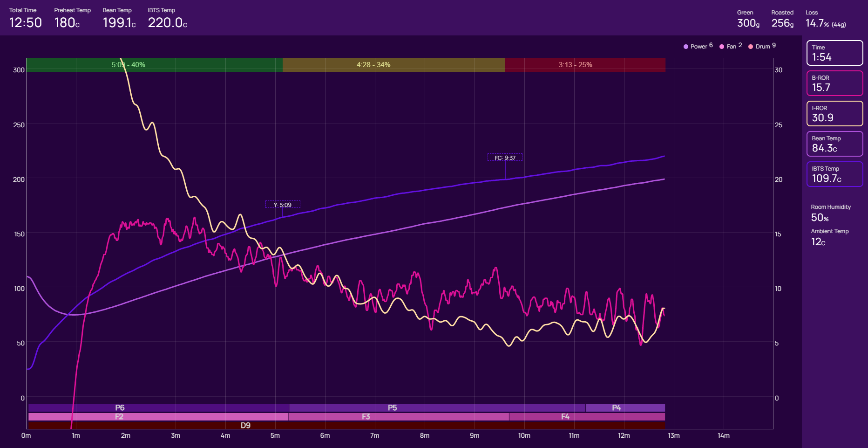This screenshot has width=868, height=448.
Task: Click the Y: 5:09 yellowing marker
Action: pos(283,205)
